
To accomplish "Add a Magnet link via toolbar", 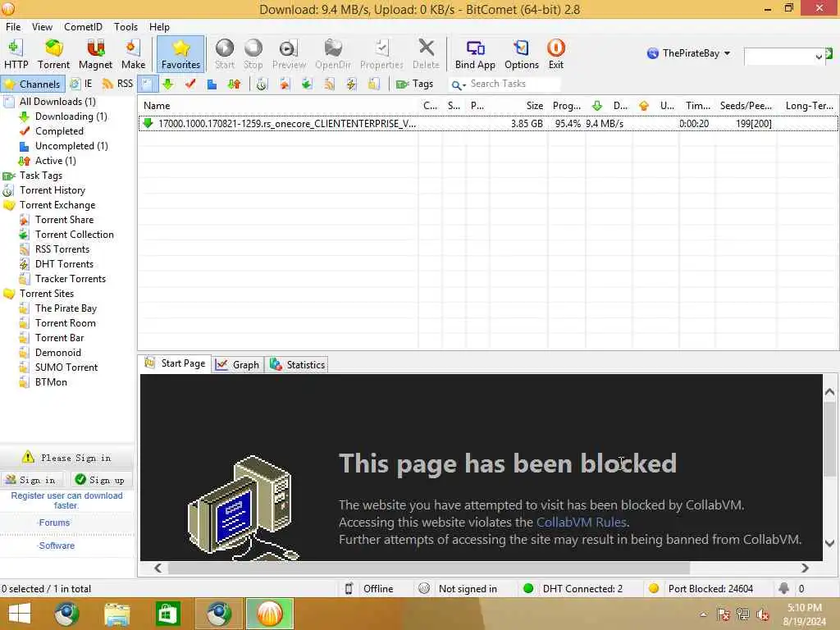I will click(95, 55).
